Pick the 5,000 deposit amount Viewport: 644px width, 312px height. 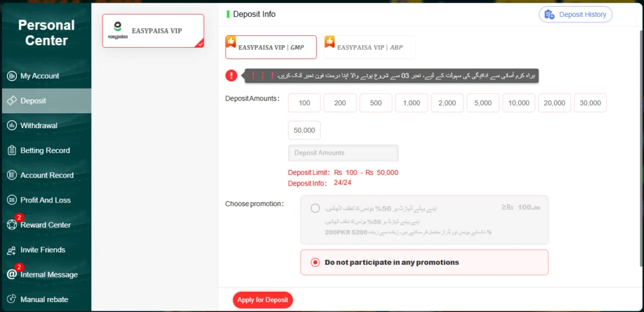coord(483,103)
